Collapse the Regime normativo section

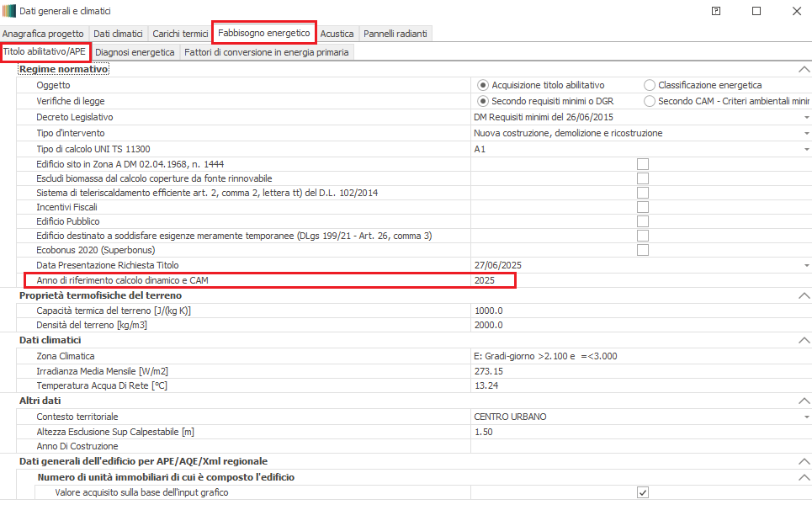(x=804, y=70)
